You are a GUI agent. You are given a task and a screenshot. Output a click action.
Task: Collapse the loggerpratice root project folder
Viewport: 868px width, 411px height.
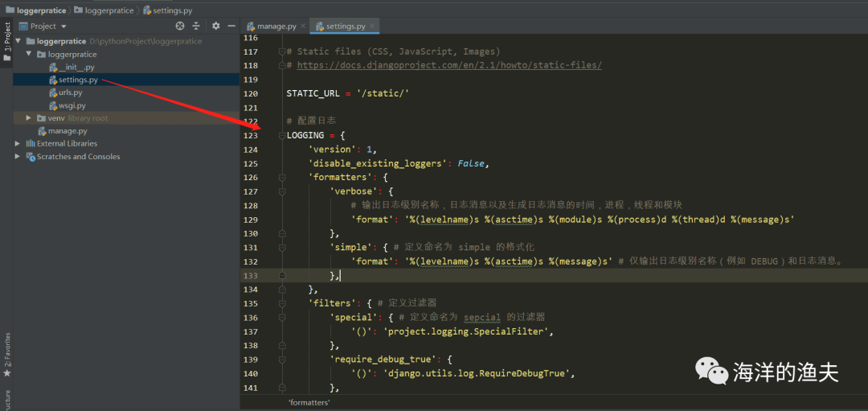point(18,41)
